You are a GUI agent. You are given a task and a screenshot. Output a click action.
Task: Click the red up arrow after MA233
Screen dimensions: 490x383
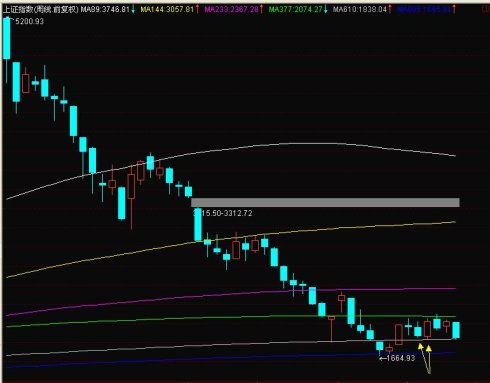pyautogui.click(x=261, y=9)
